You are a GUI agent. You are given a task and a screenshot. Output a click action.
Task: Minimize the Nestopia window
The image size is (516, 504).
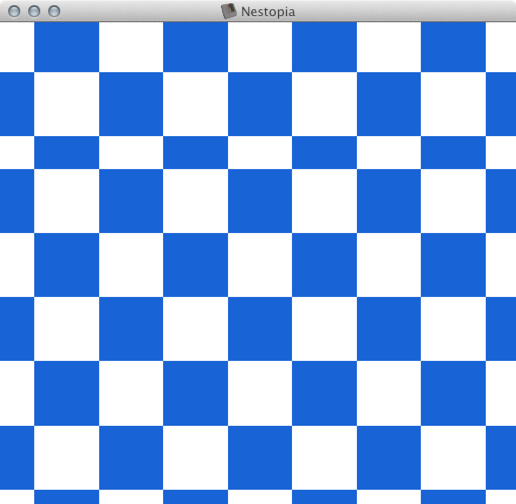(34, 11)
